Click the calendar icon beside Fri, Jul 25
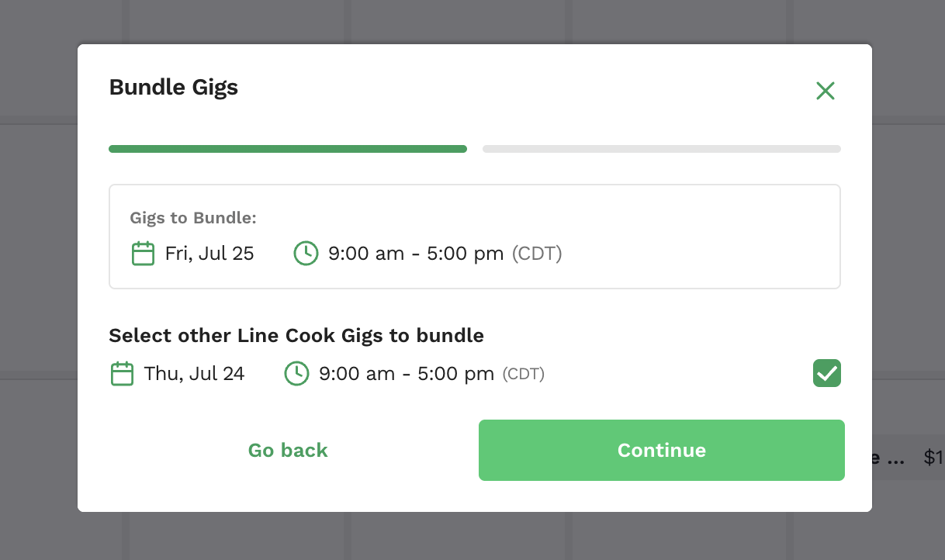This screenshot has height=560, width=945. [x=143, y=254]
